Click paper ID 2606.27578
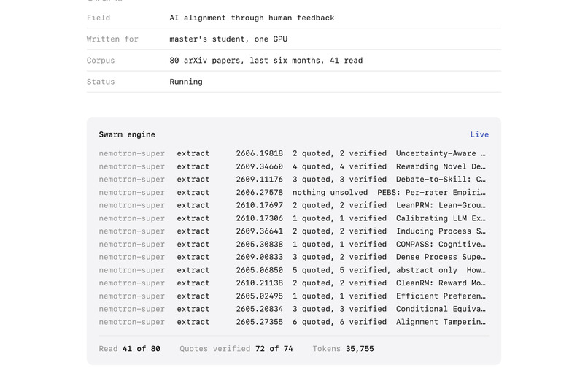Screen dimensions: 588x392 coord(260,193)
